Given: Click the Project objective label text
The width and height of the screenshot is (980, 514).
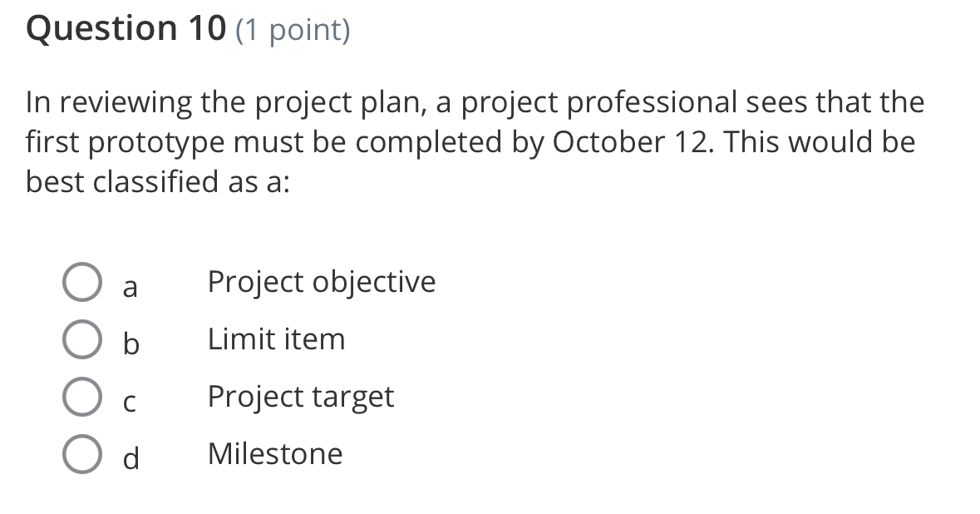Looking at the screenshot, I should tap(321, 282).
